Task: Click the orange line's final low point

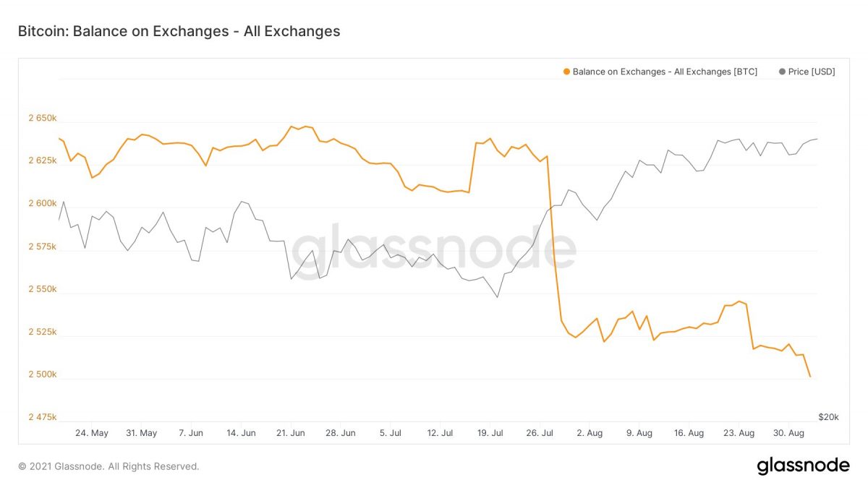Action: (810, 377)
